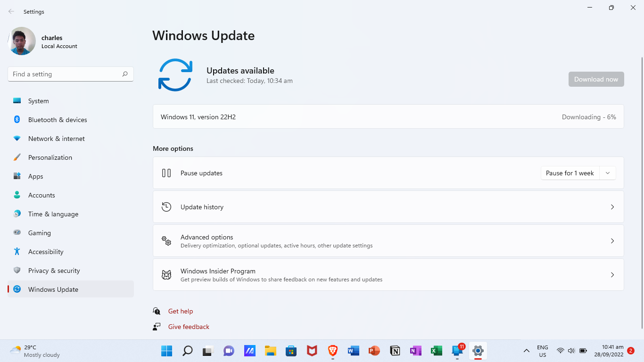Open the Give feedback link
The width and height of the screenshot is (644, 362).
click(189, 327)
